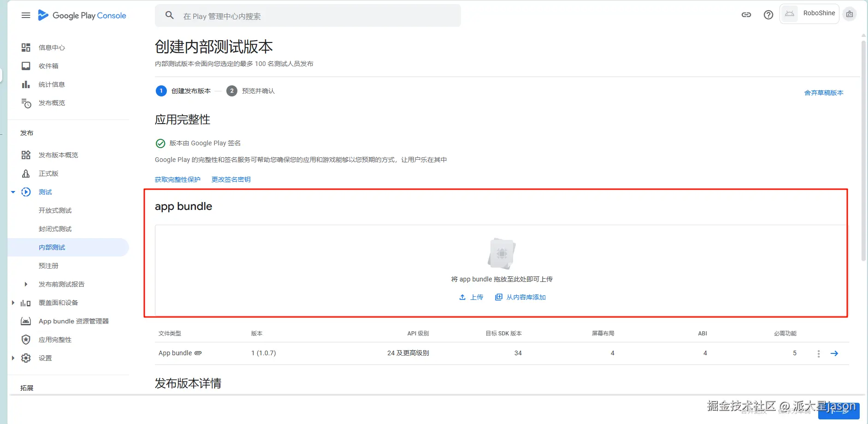Click the 应用完整性 shield icon
Screen dimensions: 868x424
coord(26,340)
